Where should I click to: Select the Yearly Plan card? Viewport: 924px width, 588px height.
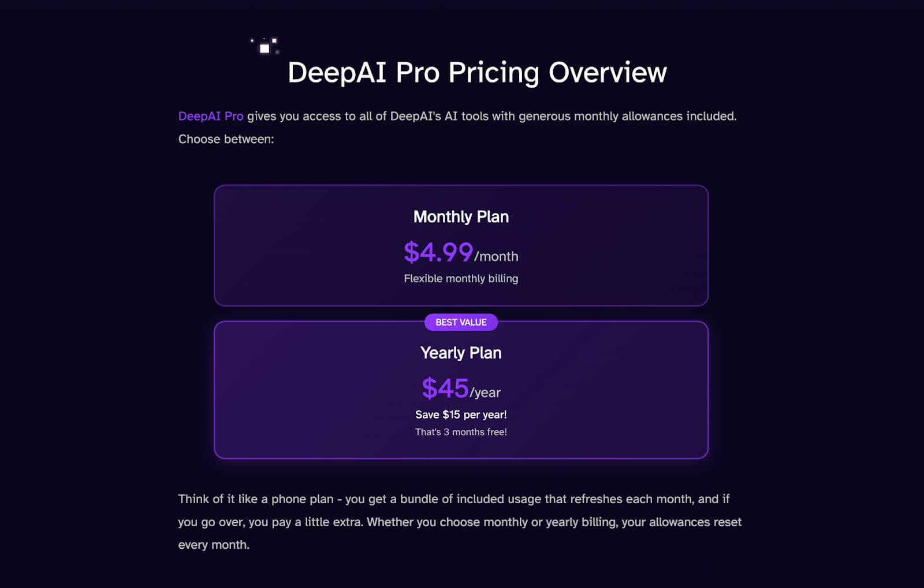(461, 390)
